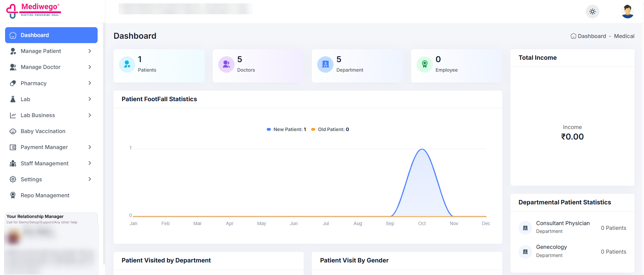Toggle New Patient legend series
Image resolution: width=644 pixels, height=275 pixels.
[286, 129]
